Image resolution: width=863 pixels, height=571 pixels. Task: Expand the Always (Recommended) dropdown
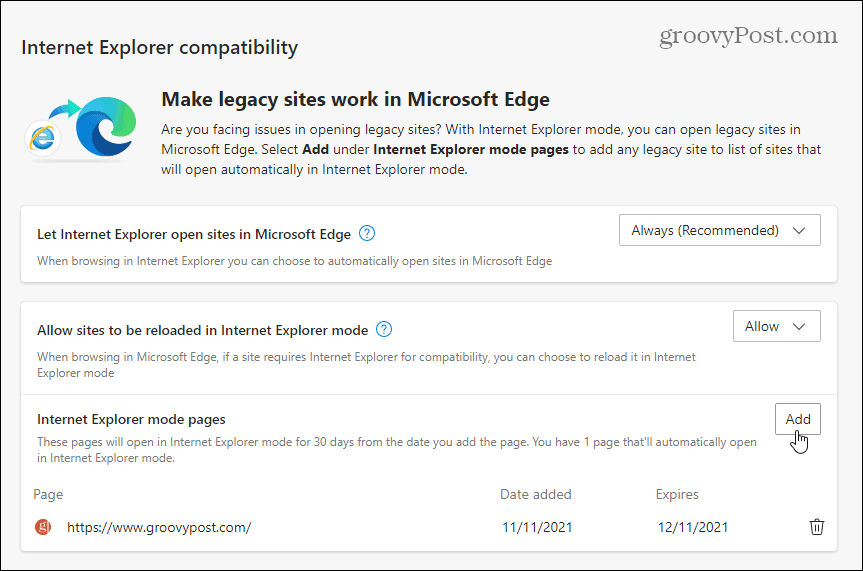[x=719, y=230]
